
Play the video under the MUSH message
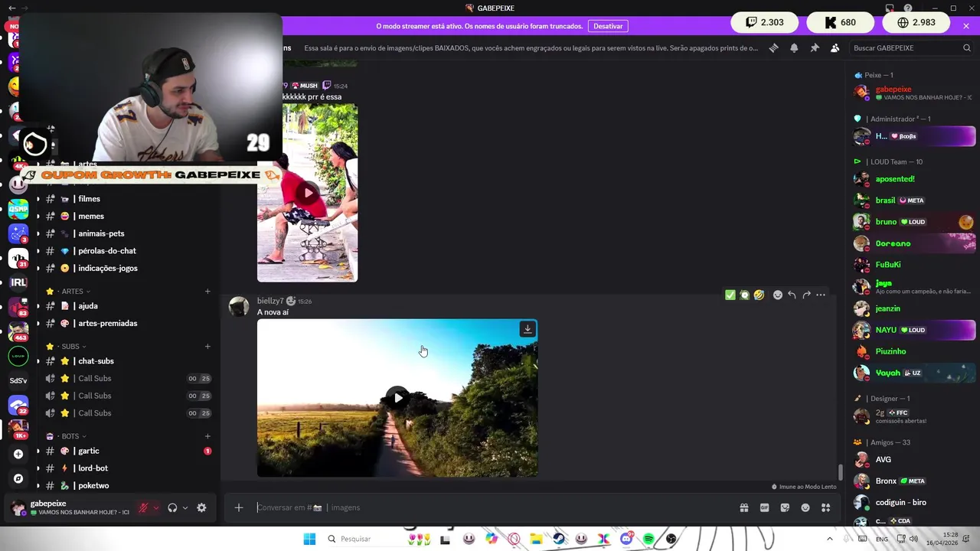pos(307,193)
